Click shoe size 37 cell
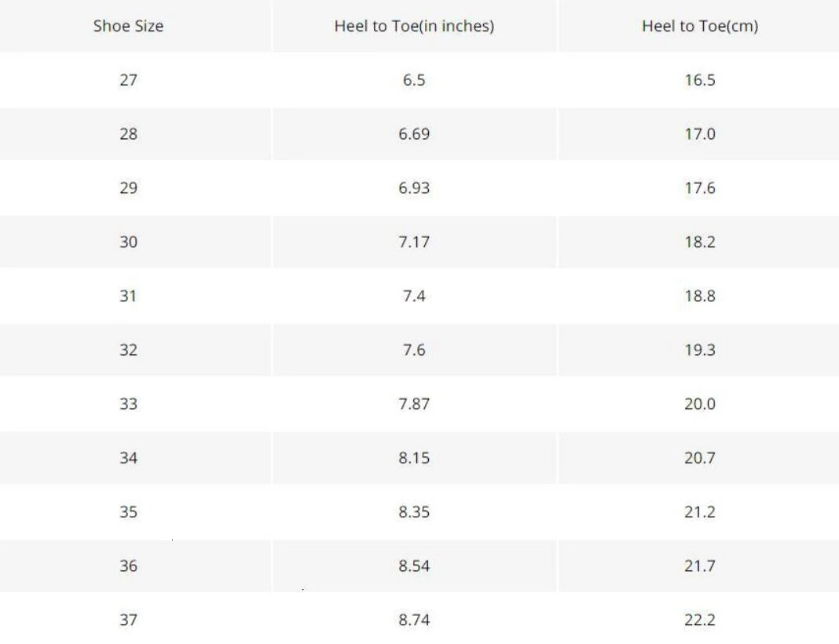The height and width of the screenshot is (644, 839). click(x=128, y=620)
